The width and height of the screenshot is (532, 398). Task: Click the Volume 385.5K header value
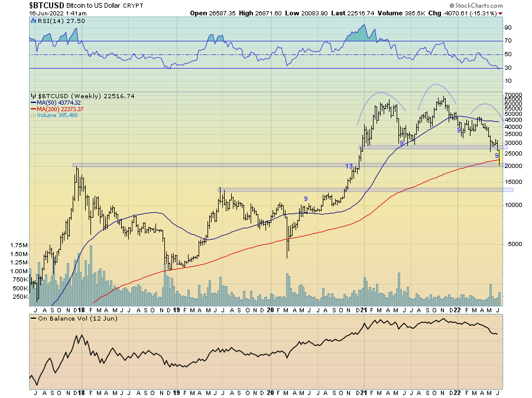coord(401,13)
